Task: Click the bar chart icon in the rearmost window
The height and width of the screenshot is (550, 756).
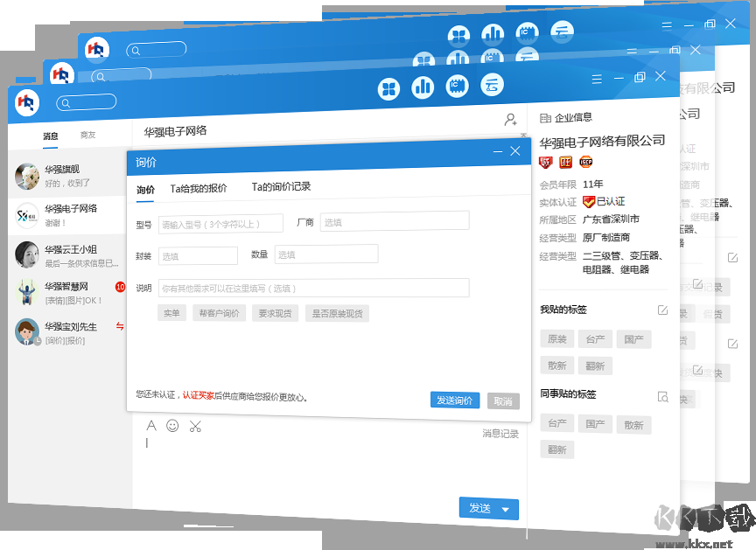Action: [x=493, y=33]
